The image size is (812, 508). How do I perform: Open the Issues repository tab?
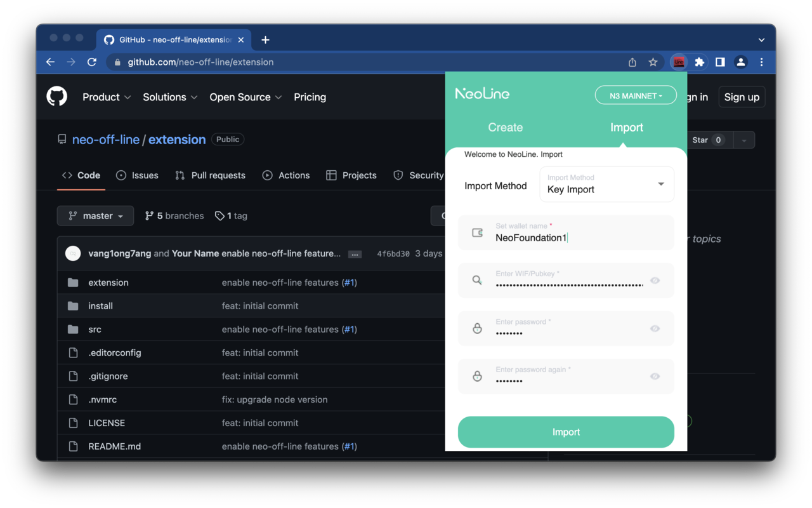click(137, 175)
